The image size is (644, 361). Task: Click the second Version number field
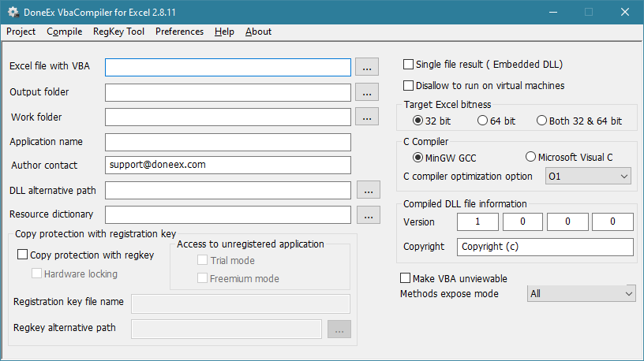point(522,222)
